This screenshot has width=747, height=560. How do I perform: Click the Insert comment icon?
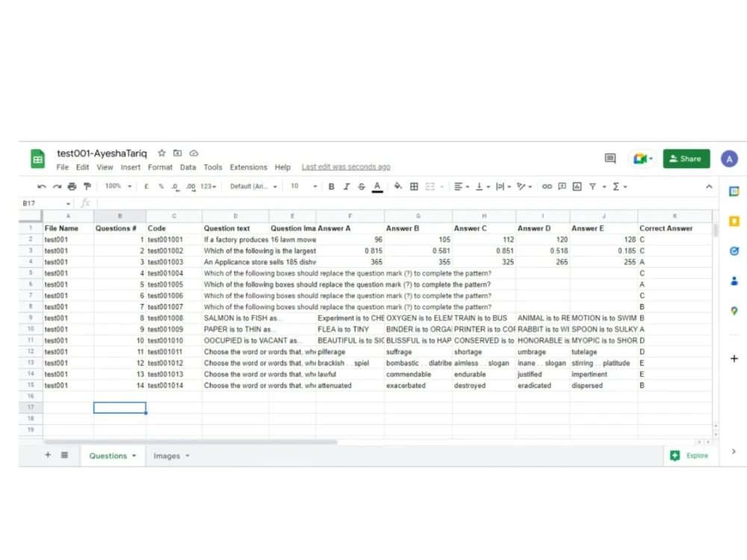click(x=562, y=187)
